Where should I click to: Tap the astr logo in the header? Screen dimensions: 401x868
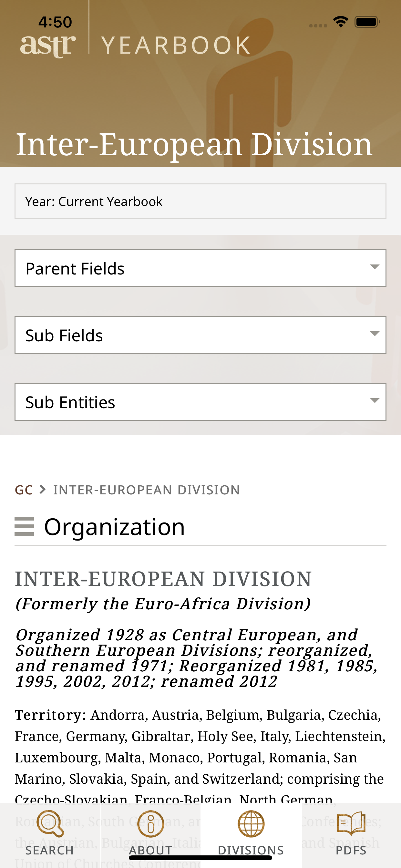click(48, 46)
